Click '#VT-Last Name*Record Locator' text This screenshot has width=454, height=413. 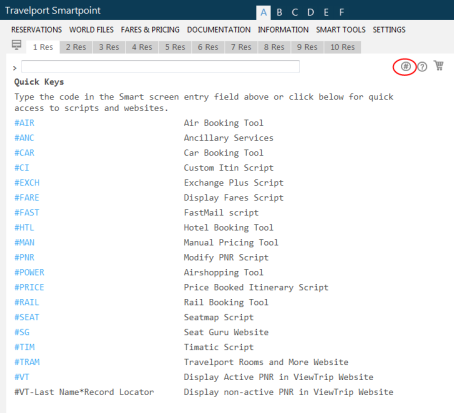point(84,392)
